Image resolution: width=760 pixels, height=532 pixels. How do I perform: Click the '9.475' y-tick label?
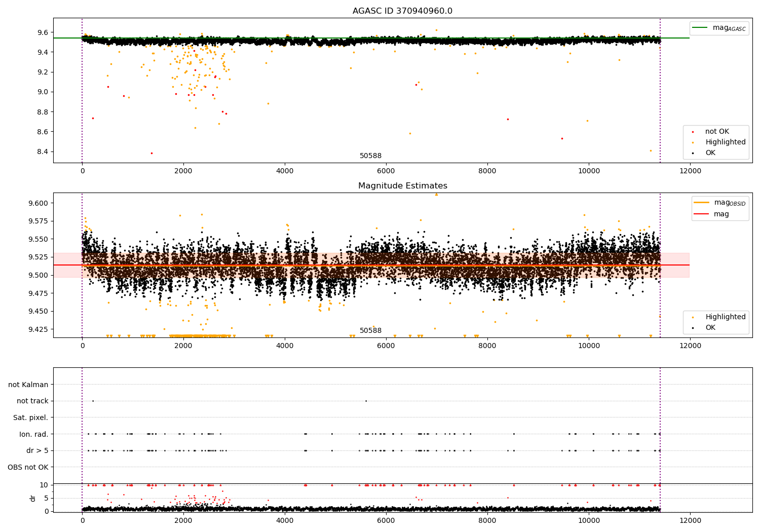tap(39, 293)
